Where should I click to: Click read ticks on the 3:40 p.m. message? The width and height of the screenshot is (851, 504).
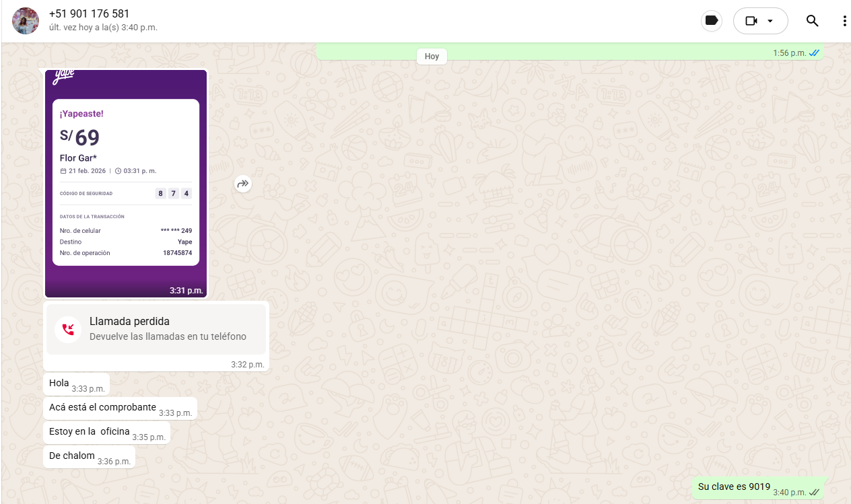pos(814,493)
